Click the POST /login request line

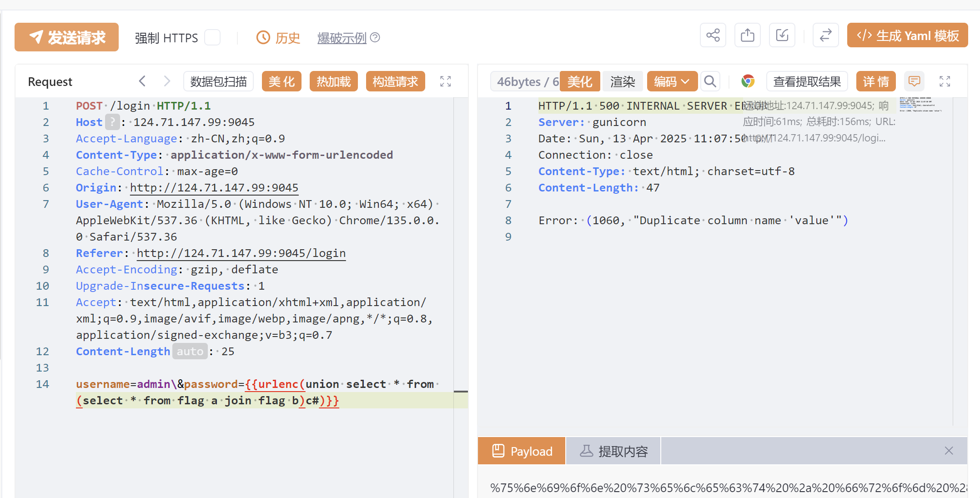point(143,106)
